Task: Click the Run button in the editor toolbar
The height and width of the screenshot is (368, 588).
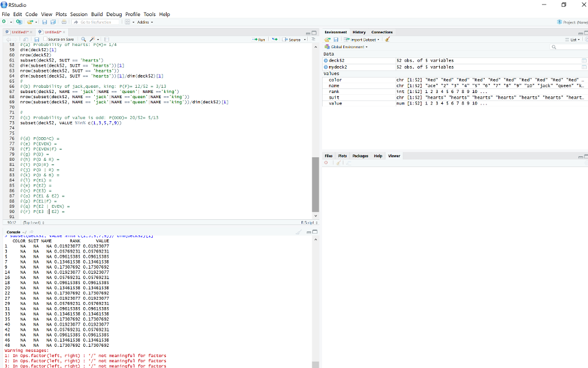Action: (259, 40)
